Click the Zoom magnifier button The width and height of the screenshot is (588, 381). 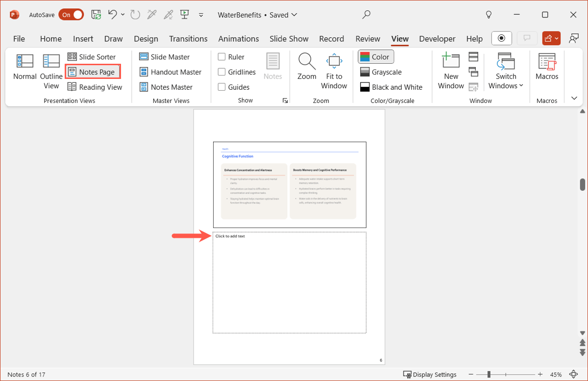point(307,67)
